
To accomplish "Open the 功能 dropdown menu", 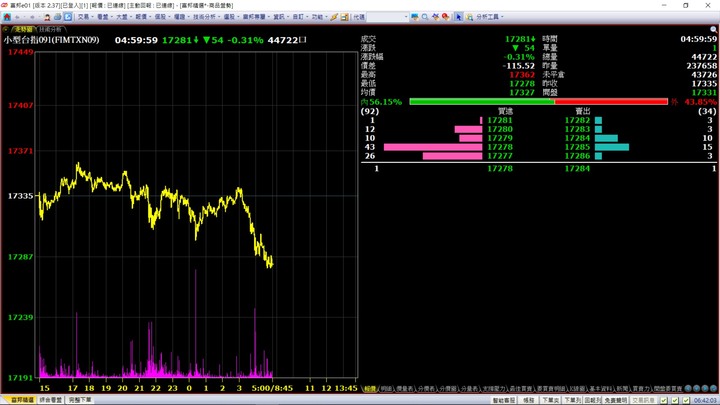I will pyautogui.click(x=320, y=17).
